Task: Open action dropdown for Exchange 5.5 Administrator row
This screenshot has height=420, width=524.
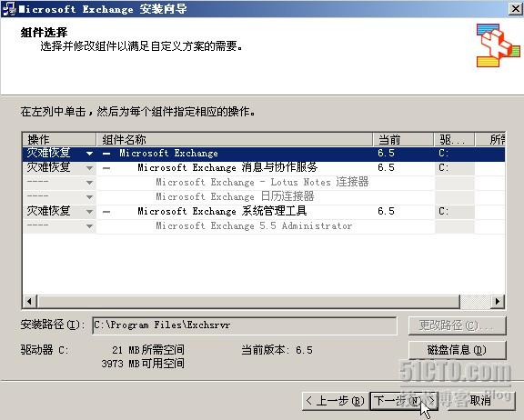Action: (x=89, y=226)
